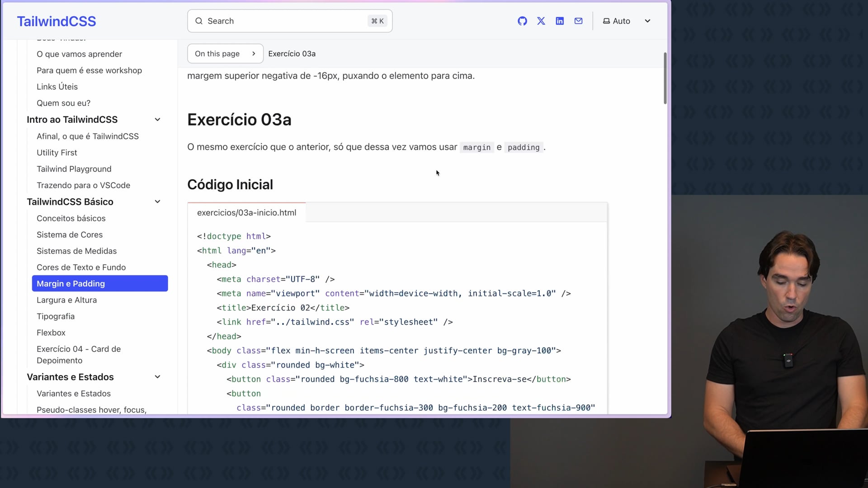Collapse the Variantes e Estados section

click(x=157, y=377)
